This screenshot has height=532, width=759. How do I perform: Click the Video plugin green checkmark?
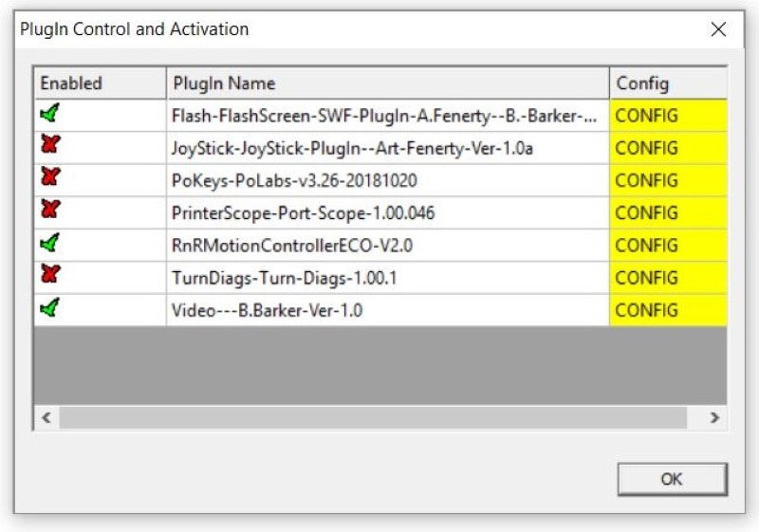[49, 309]
